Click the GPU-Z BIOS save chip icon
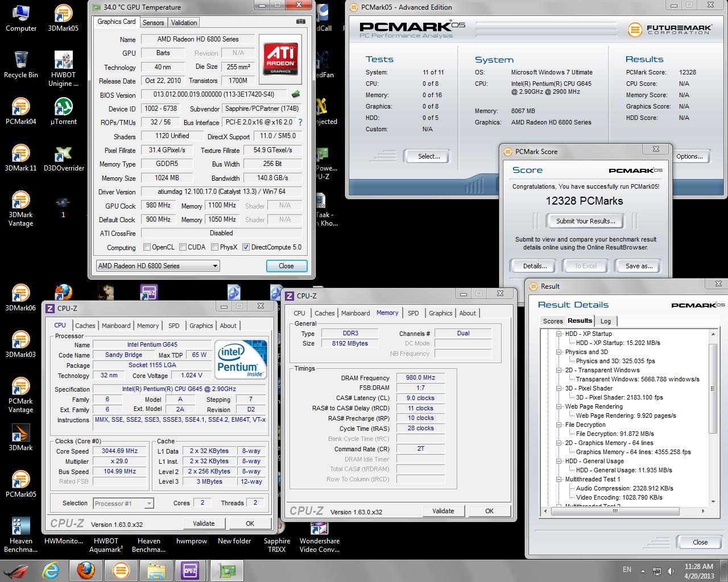Image resolution: width=728 pixels, height=582 pixels. pos(296,94)
